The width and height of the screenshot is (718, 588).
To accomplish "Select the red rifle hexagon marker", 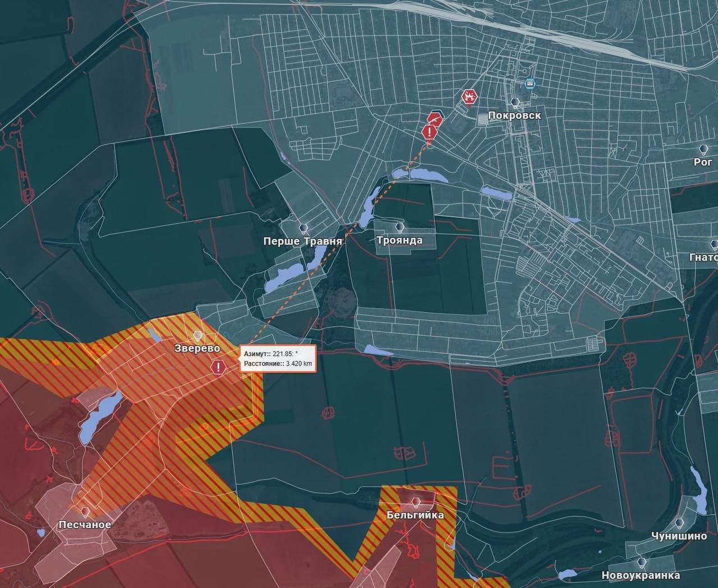I will coord(435,118).
